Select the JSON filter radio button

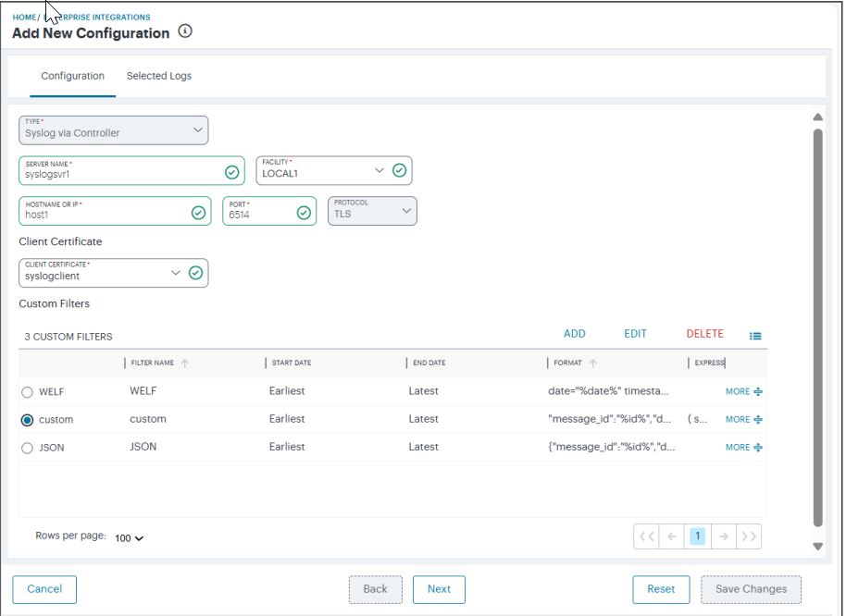(x=28, y=447)
